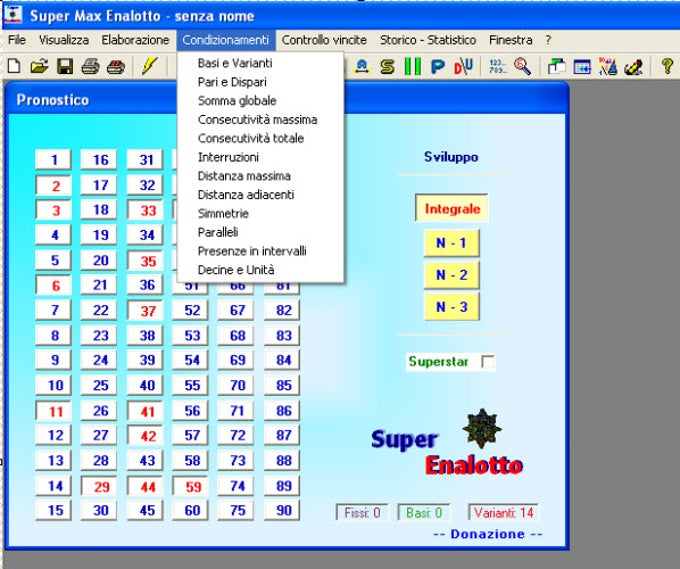The height and width of the screenshot is (569, 680).
Task: Click the blue window-with-arrows toolbar icon
Action: click(582, 66)
